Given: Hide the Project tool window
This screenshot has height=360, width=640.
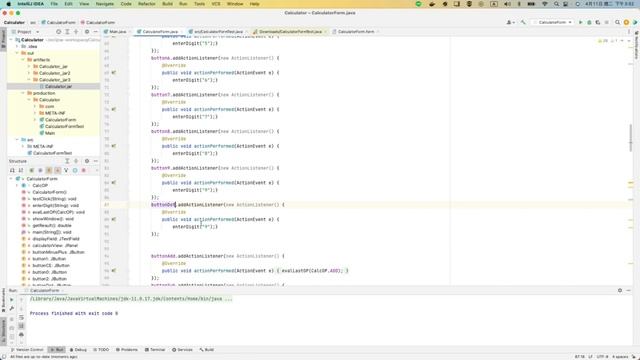Looking at the screenshot, I should click(96, 31).
